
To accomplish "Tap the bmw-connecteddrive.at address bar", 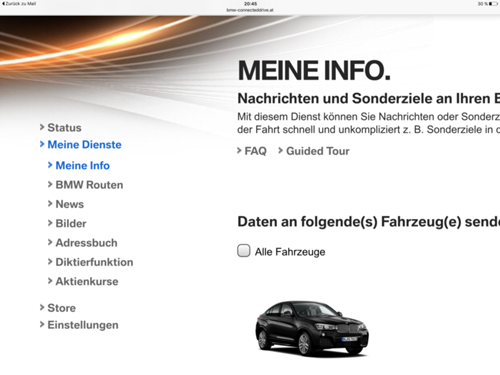I will [250, 10].
